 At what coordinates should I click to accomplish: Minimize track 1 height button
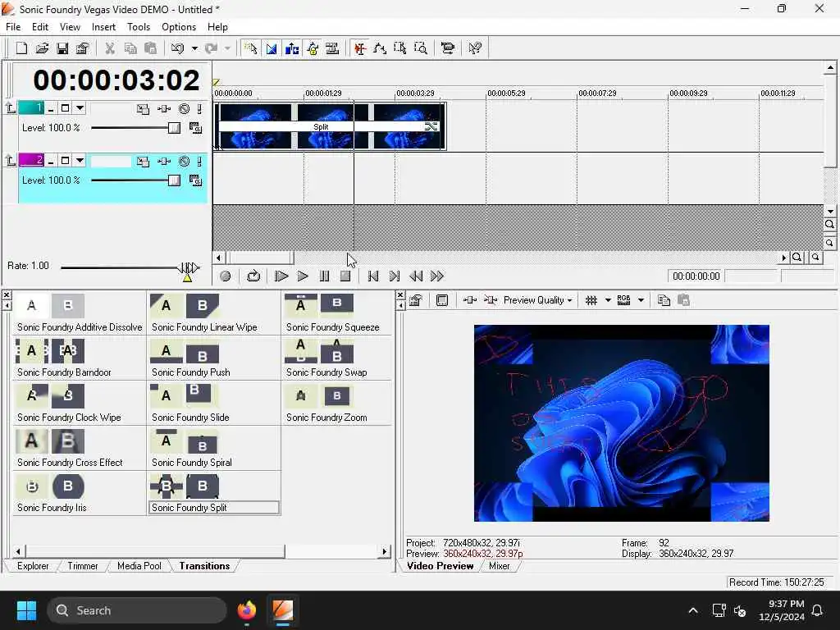[51, 108]
